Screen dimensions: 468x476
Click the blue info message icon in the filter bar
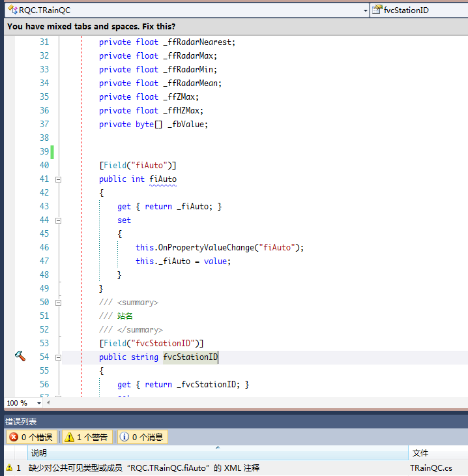click(x=124, y=437)
